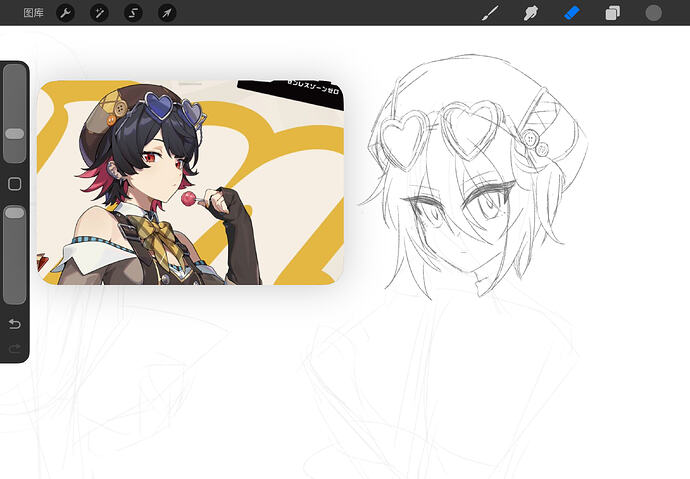Click the redo arrow in sidebar
This screenshot has width=690, height=479.
(x=15, y=349)
